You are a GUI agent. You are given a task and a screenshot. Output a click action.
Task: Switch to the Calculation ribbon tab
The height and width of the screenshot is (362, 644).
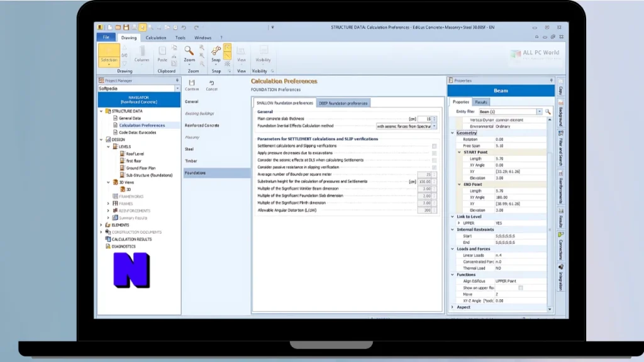(156, 38)
